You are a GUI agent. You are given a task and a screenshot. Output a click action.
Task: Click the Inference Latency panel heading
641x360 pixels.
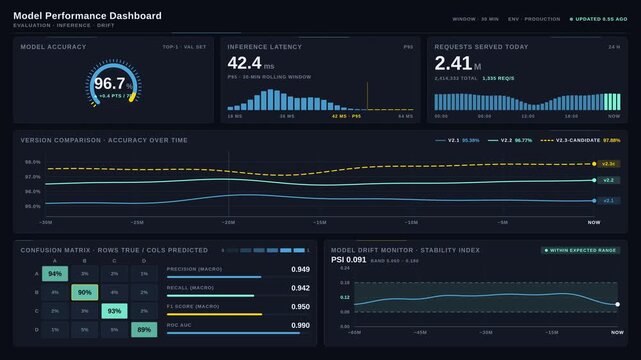pyautogui.click(x=264, y=47)
